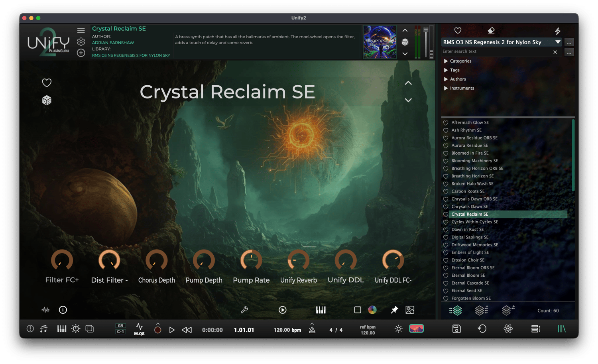The height and width of the screenshot is (364, 598).
Task: Click the ellipsis button beside search field
Action: click(569, 52)
